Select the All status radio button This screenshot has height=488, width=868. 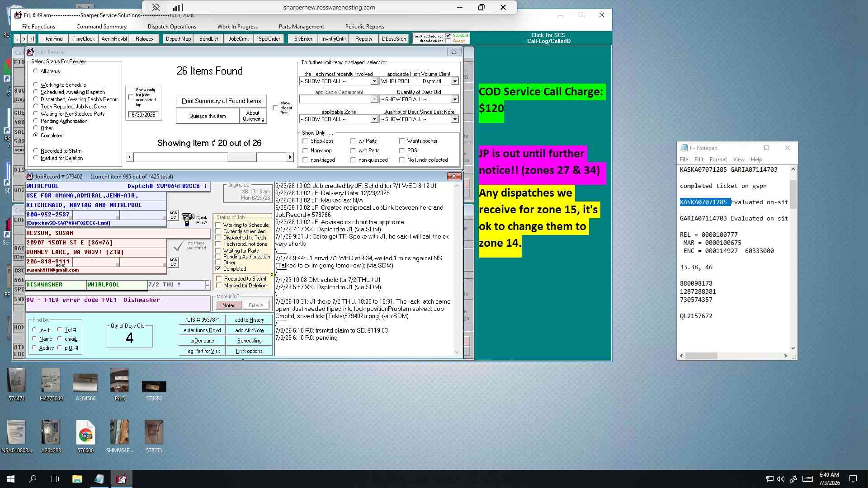[36, 71]
